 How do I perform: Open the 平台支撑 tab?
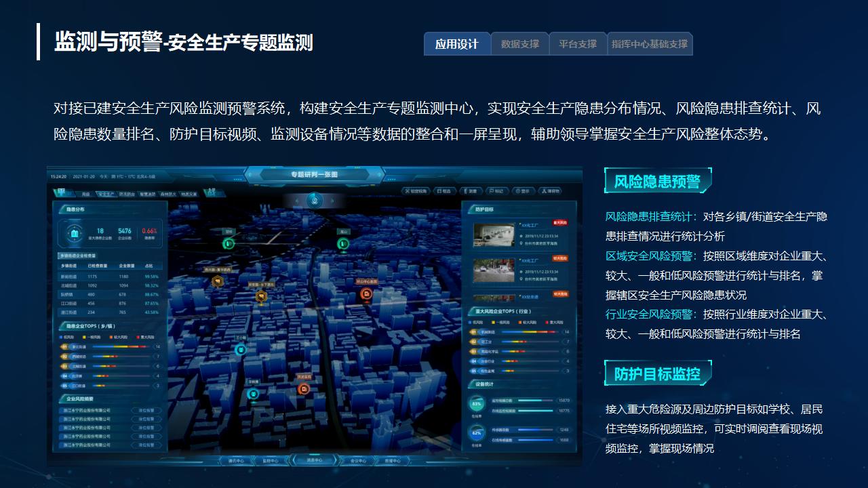[x=578, y=44]
